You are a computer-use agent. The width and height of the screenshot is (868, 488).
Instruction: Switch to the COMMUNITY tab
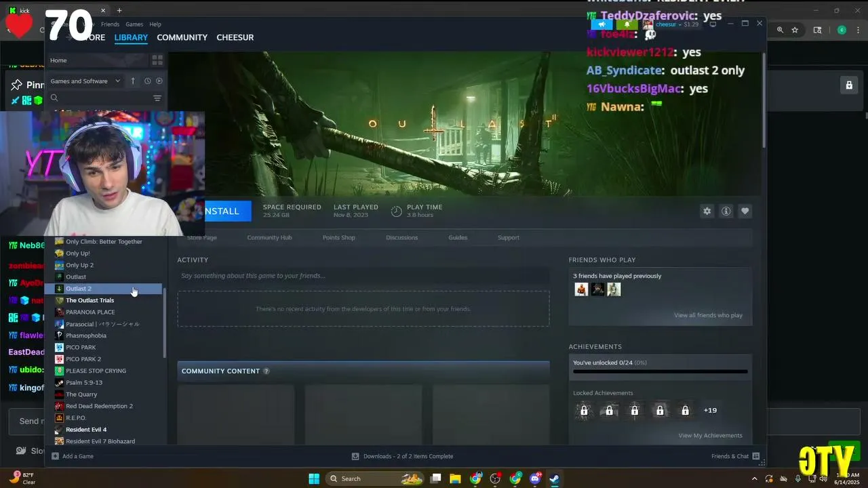(x=182, y=37)
